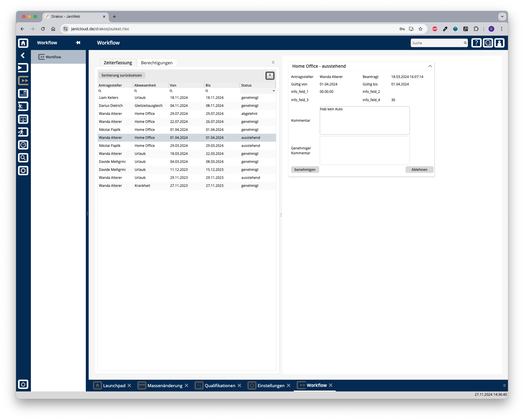Open a new browser tab
524x420 pixels.
coord(114,17)
